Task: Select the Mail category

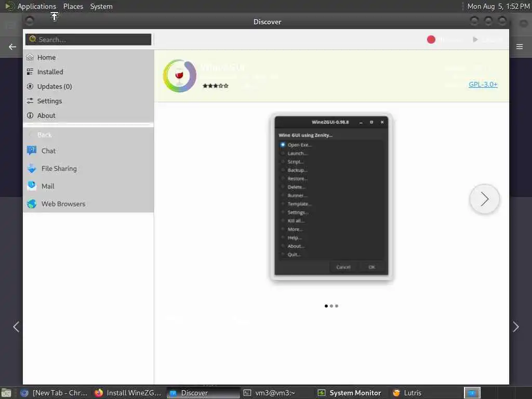Action: (88, 186)
